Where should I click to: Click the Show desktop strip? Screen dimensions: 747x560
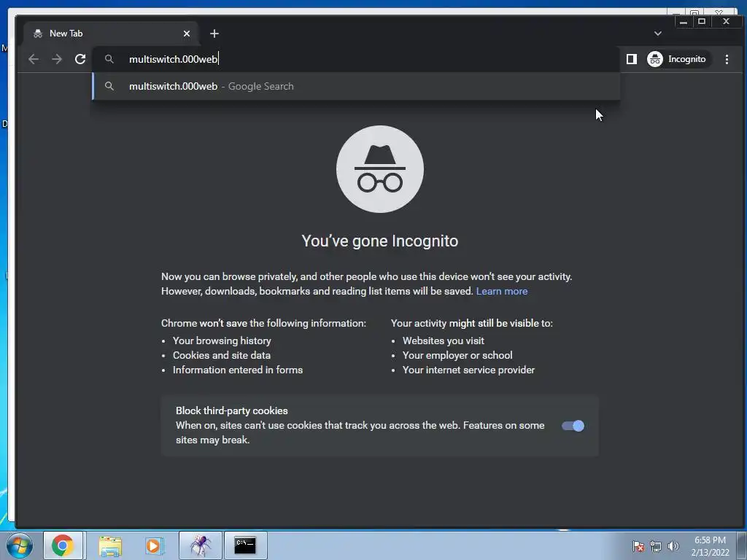pos(743,545)
